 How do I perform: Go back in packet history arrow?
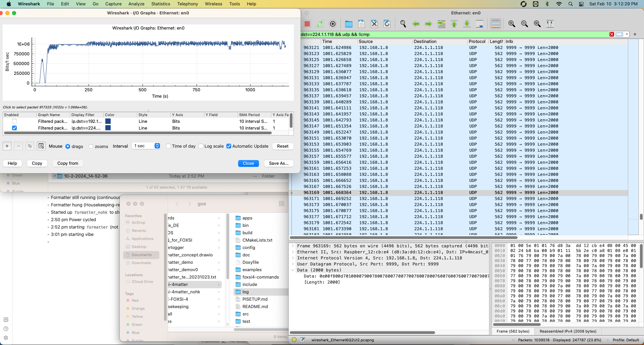click(416, 24)
